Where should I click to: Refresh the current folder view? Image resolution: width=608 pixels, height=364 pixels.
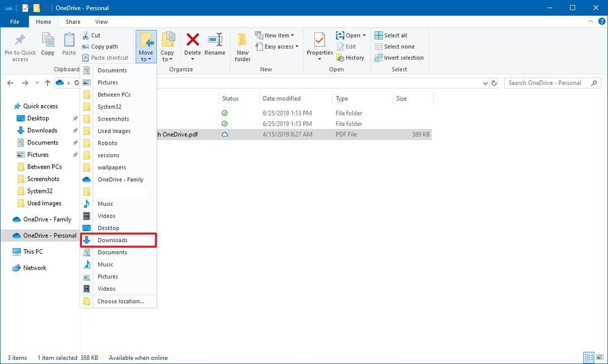pyautogui.click(x=494, y=83)
